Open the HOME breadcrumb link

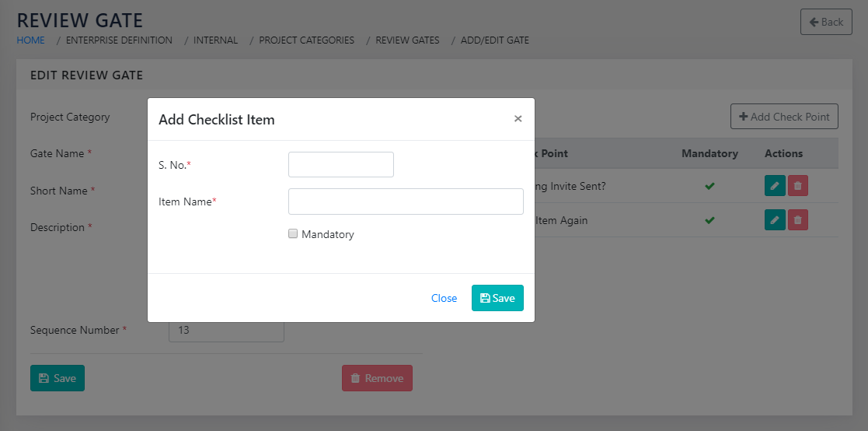(31, 40)
